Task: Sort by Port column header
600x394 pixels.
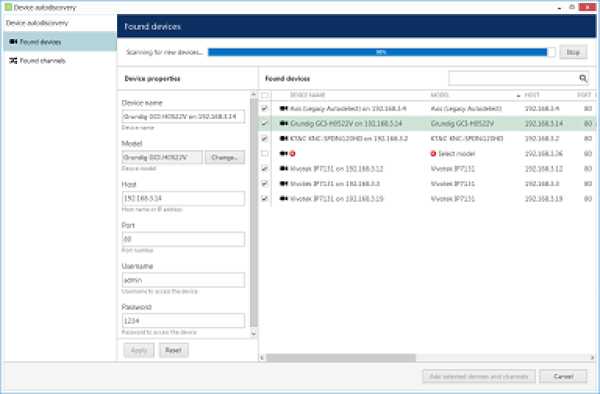Action: (x=584, y=95)
